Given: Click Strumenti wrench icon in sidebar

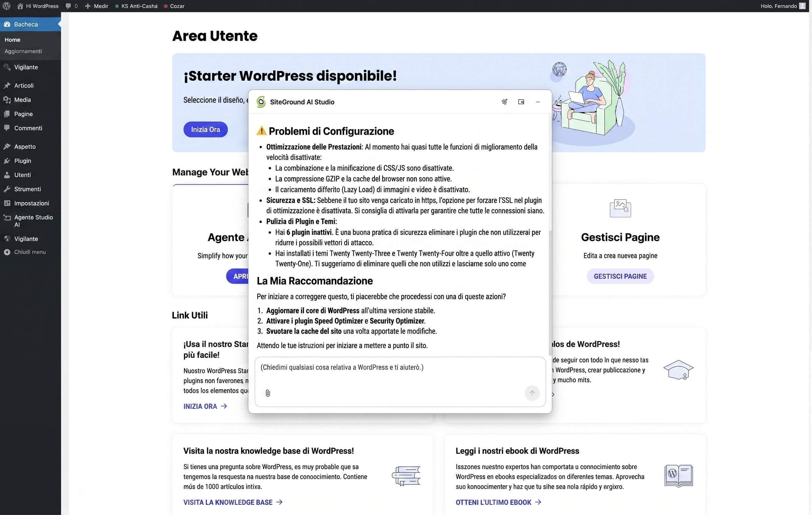Looking at the screenshot, I should 7,189.
